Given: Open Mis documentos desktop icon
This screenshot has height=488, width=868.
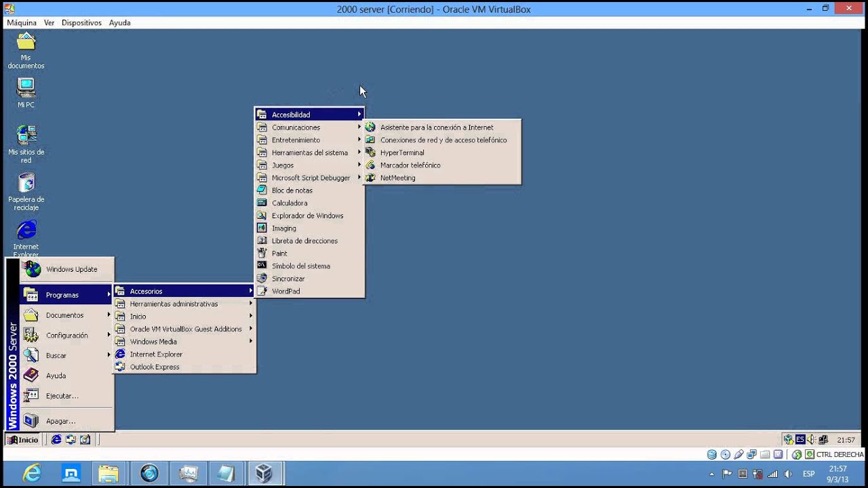Looking at the screenshot, I should pos(26,51).
